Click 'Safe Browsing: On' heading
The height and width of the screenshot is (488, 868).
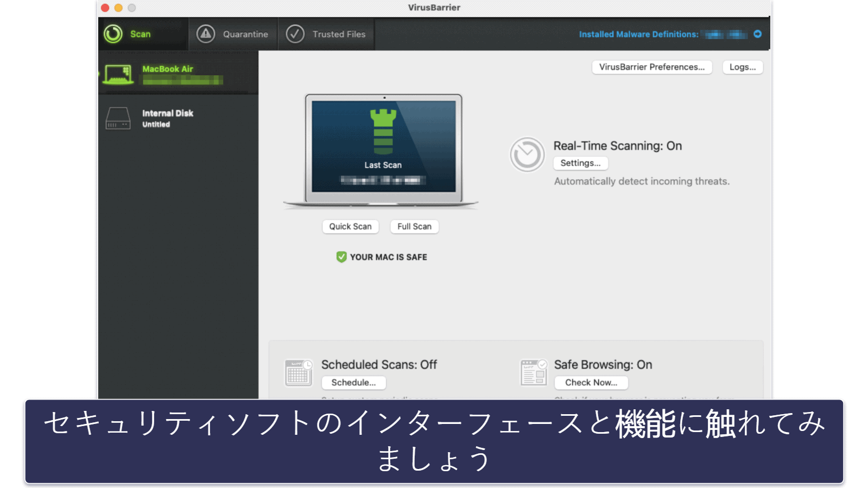603,365
